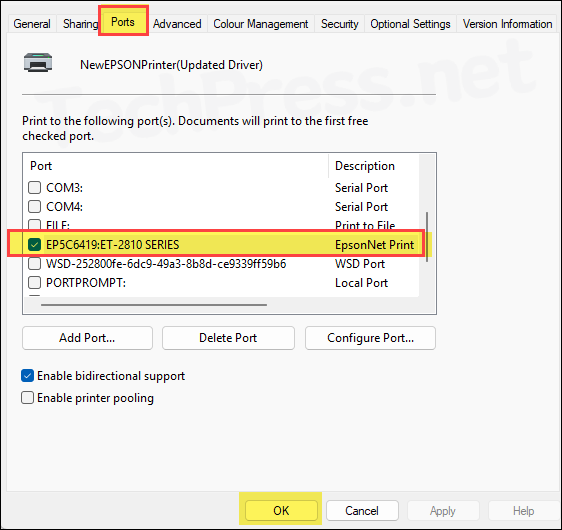The height and width of the screenshot is (530, 562).
Task: Enable printer pooling checkbox
Action: [28, 398]
